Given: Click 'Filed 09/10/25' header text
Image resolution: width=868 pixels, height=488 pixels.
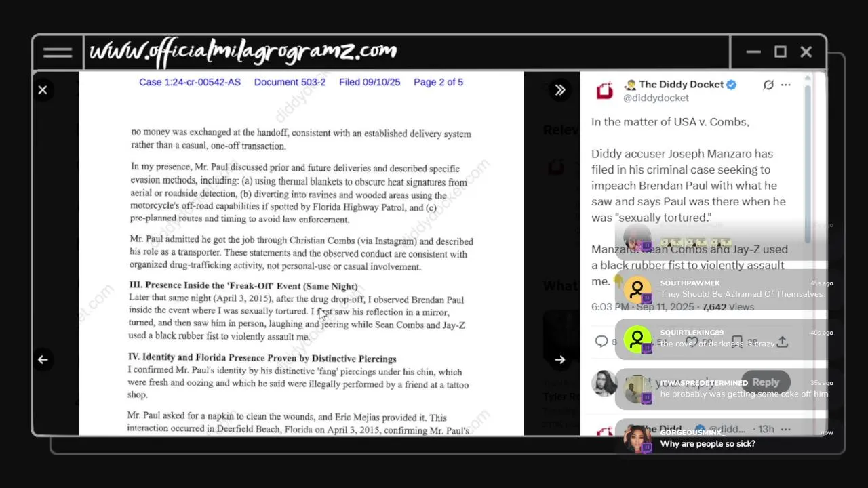Looking at the screenshot, I should [370, 82].
